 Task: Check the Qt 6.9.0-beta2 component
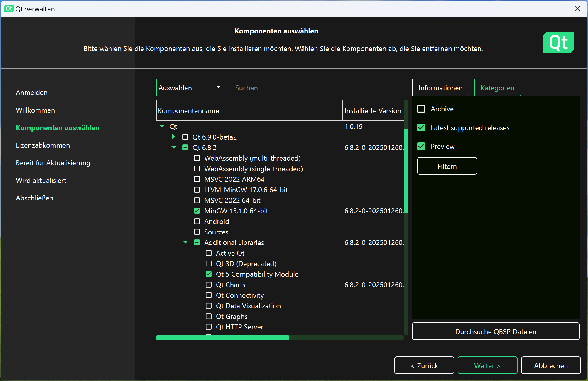coord(185,137)
